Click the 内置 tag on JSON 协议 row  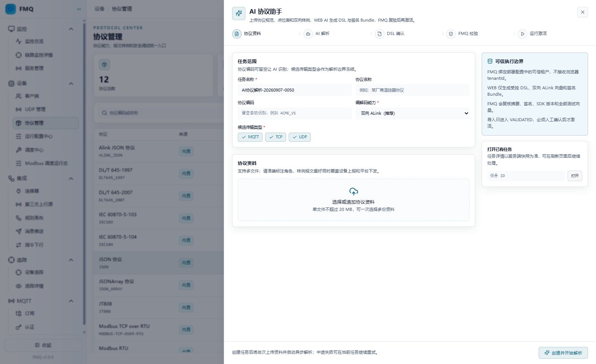pyautogui.click(x=186, y=263)
